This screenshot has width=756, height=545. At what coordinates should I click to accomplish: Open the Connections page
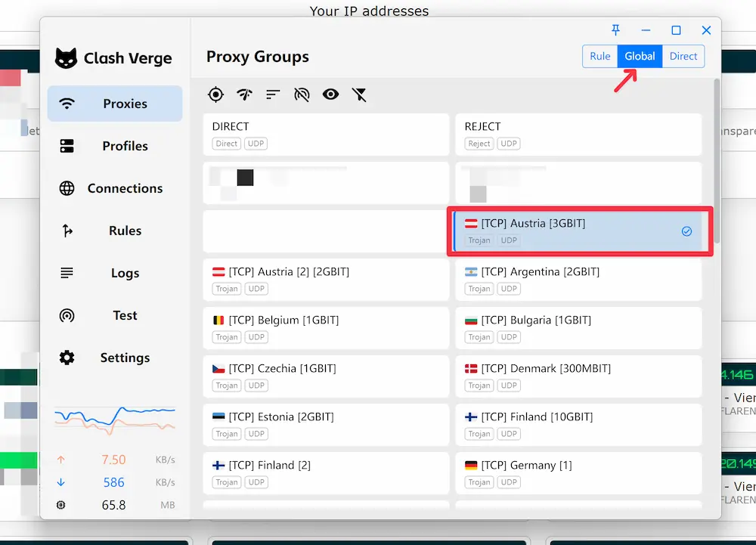coord(115,188)
